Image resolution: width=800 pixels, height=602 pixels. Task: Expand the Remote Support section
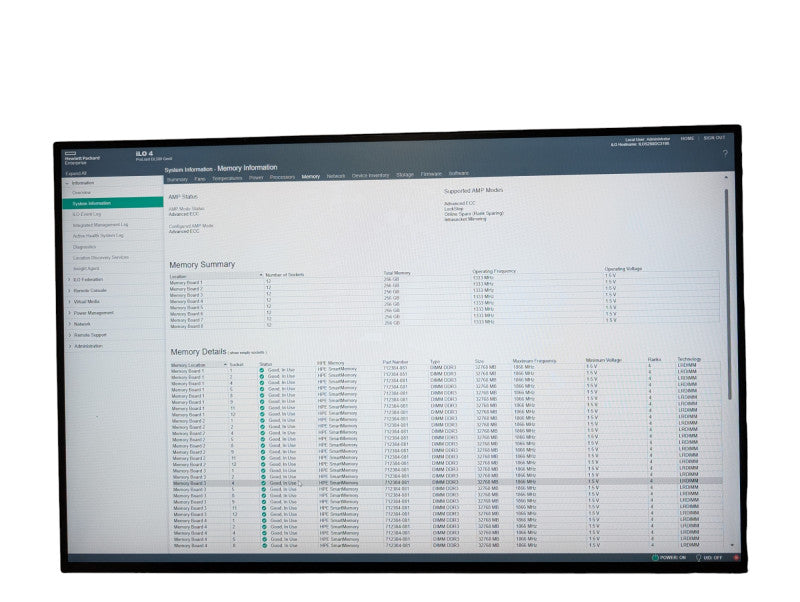70,335
